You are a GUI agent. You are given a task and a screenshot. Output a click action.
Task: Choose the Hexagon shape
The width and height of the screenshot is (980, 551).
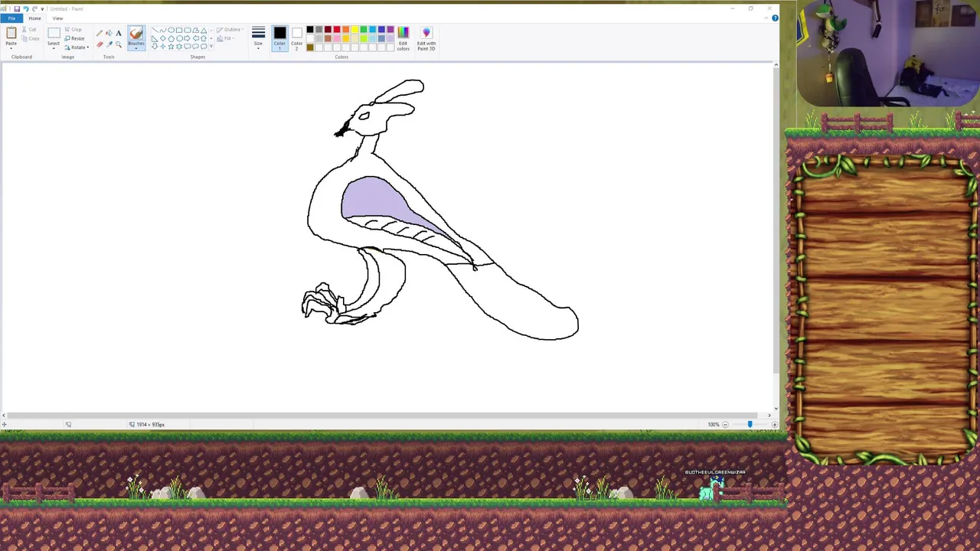pyautogui.click(x=179, y=38)
